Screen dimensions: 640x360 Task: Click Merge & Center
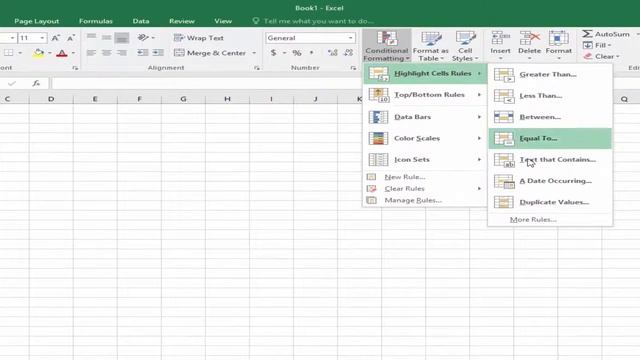click(x=210, y=53)
